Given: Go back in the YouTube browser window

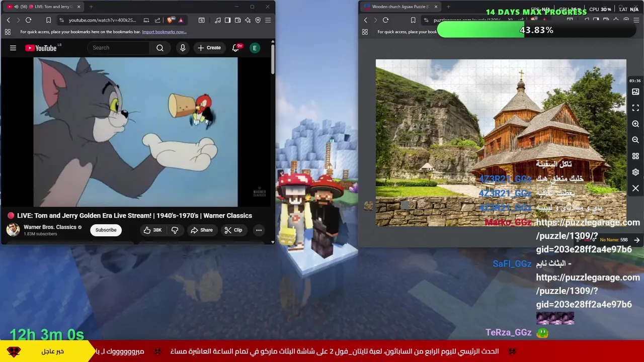Looking at the screenshot, I should (8, 20).
